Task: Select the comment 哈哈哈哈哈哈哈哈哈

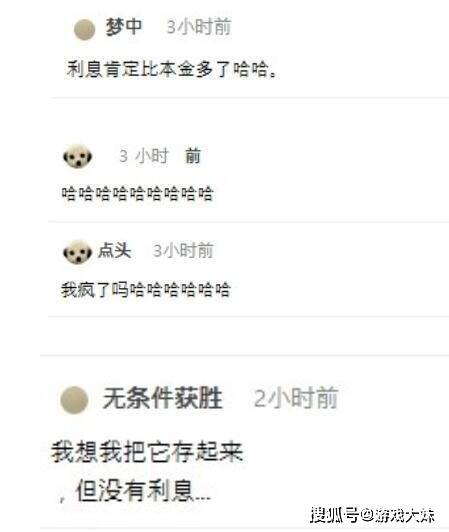Action: click(137, 193)
